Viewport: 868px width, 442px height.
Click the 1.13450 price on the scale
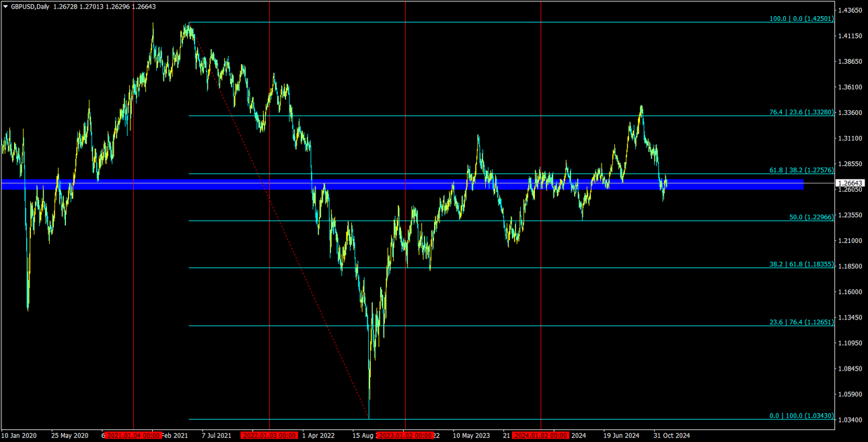point(851,317)
